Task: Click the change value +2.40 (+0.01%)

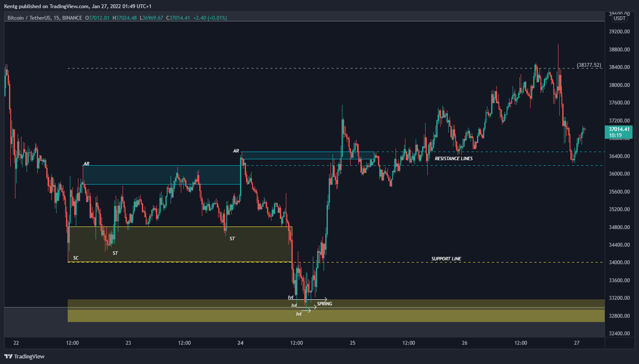Action: click(210, 18)
